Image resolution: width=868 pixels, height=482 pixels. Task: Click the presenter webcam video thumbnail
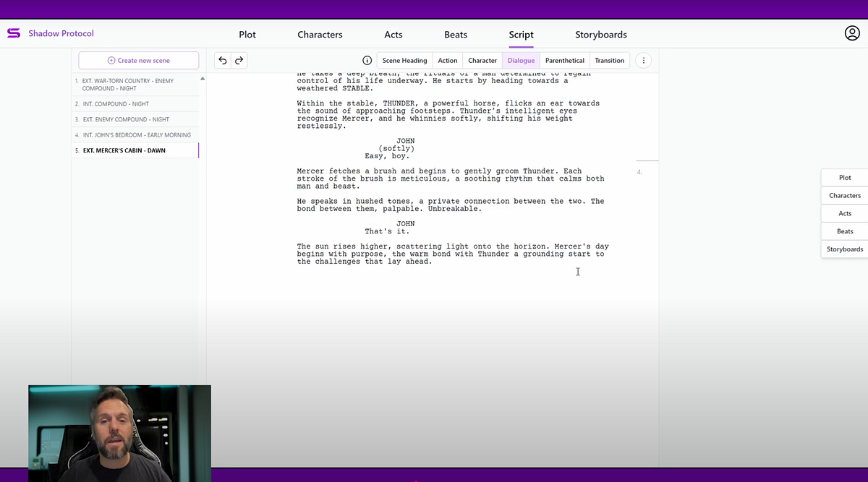click(x=119, y=432)
